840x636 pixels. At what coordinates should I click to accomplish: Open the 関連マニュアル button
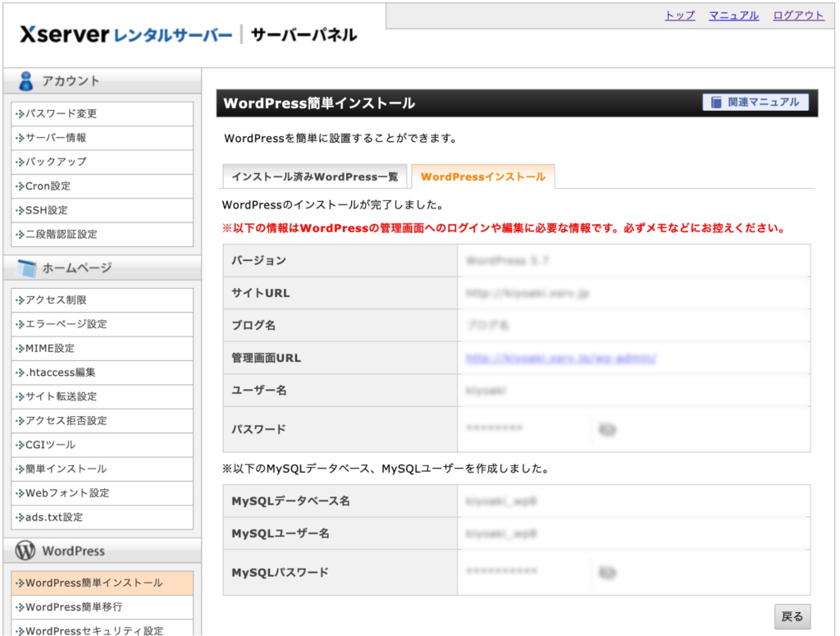(756, 103)
